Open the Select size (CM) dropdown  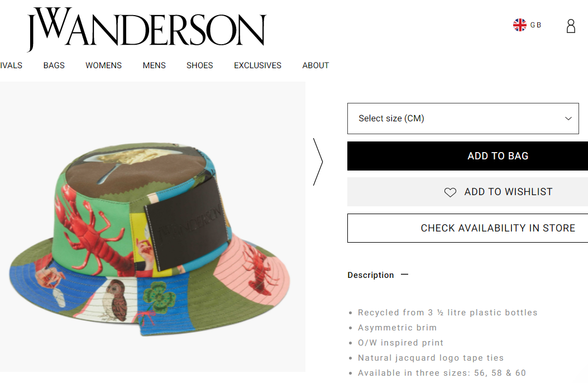click(x=463, y=119)
